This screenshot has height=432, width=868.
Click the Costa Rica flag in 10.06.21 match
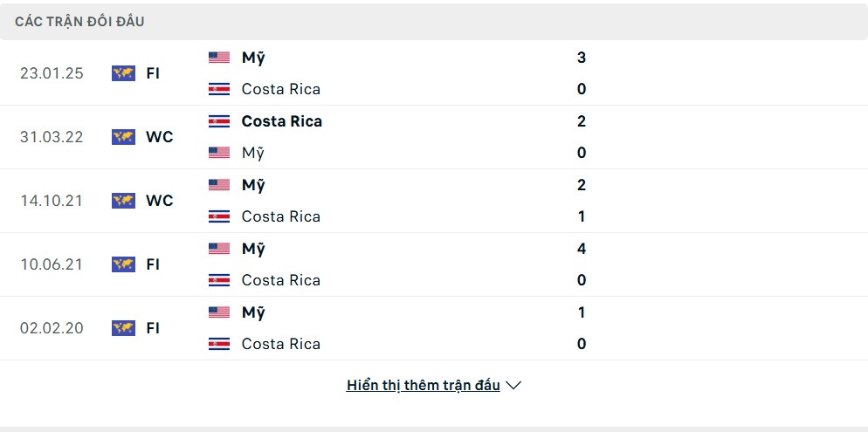pyautogui.click(x=219, y=280)
